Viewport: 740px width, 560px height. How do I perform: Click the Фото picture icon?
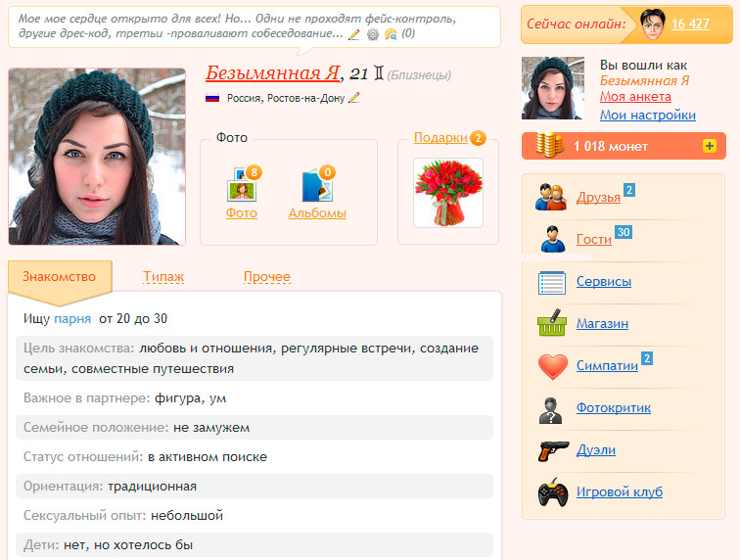pos(241,185)
